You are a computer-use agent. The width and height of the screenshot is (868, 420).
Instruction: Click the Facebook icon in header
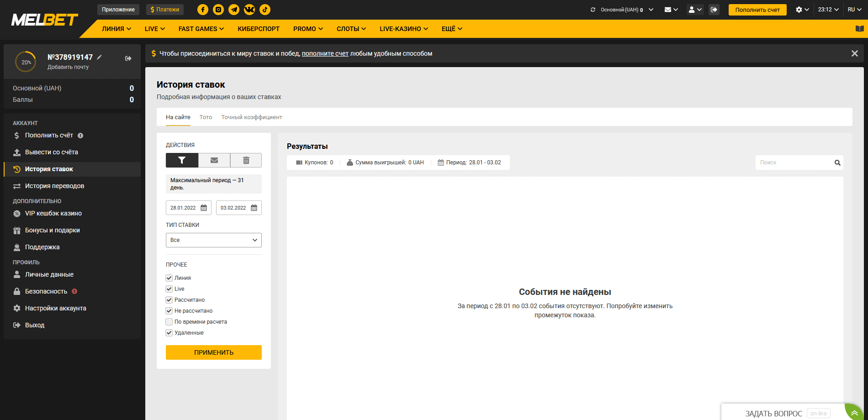[203, 10]
